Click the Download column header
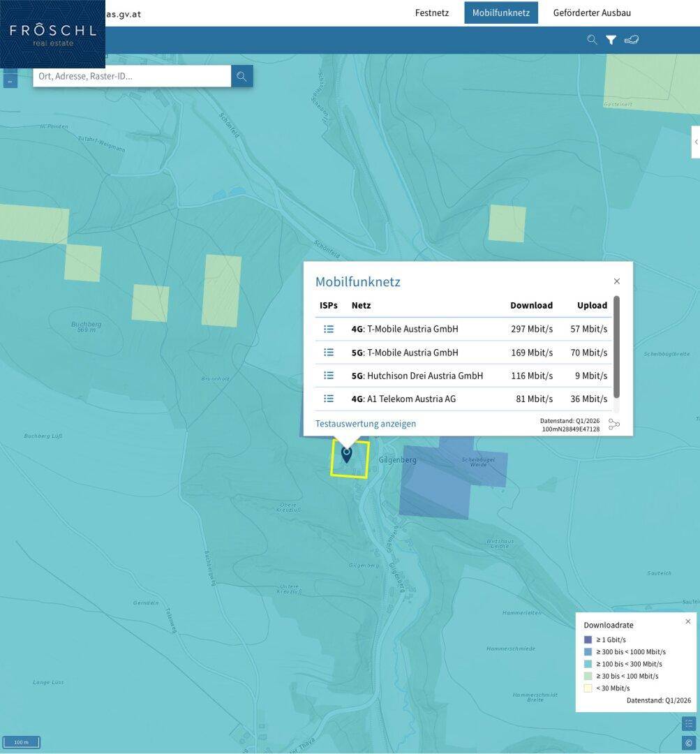This screenshot has height=754, width=700. point(531,305)
